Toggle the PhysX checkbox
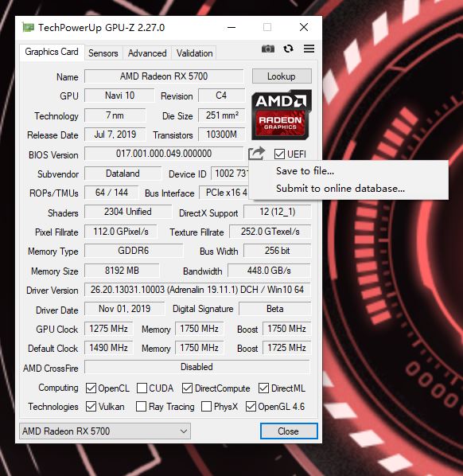Viewport: 463px width, 476px height. (206, 407)
